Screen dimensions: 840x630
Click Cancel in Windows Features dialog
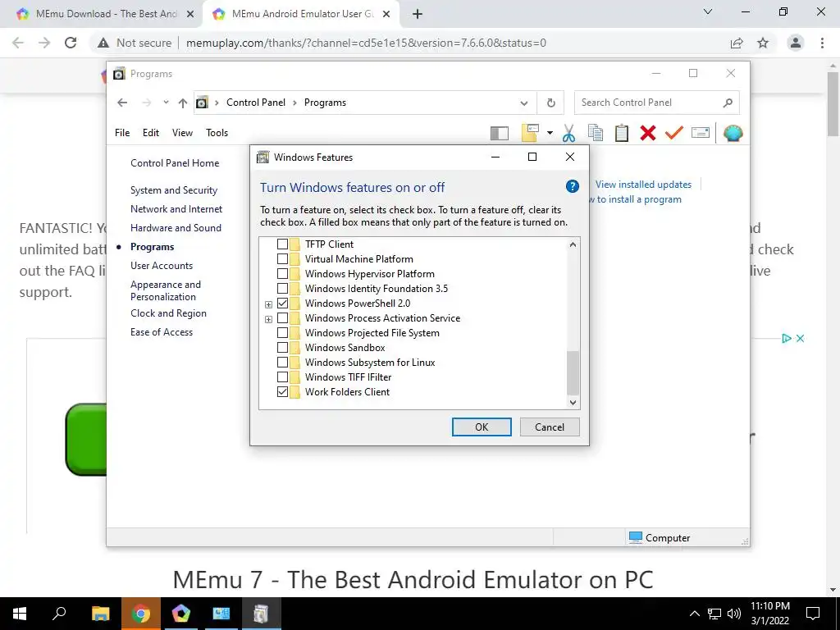(x=550, y=427)
